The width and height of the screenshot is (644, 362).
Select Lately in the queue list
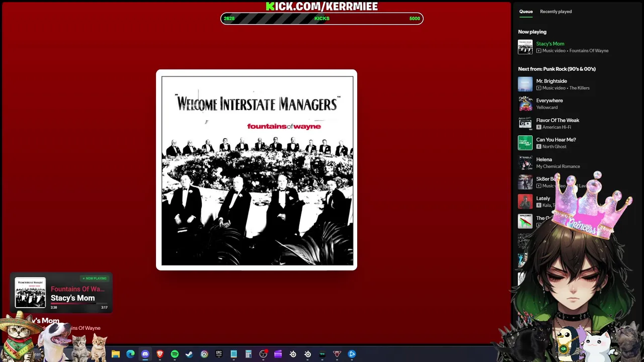tap(543, 199)
